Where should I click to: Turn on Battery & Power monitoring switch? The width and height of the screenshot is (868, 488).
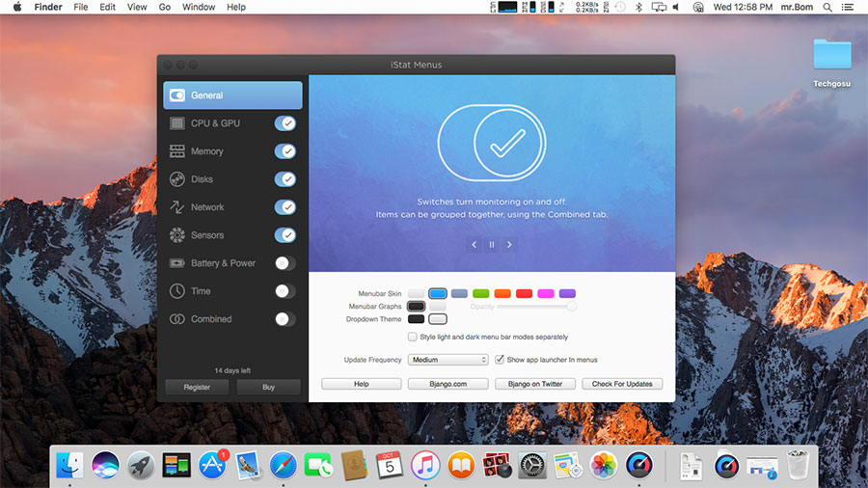click(285, 263)
